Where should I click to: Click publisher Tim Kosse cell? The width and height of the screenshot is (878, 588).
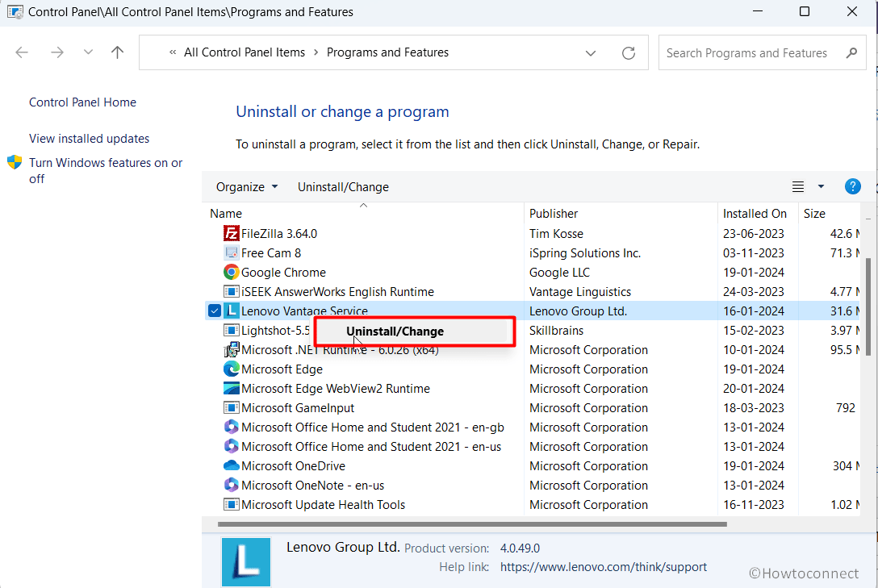(x=556, y=234)
